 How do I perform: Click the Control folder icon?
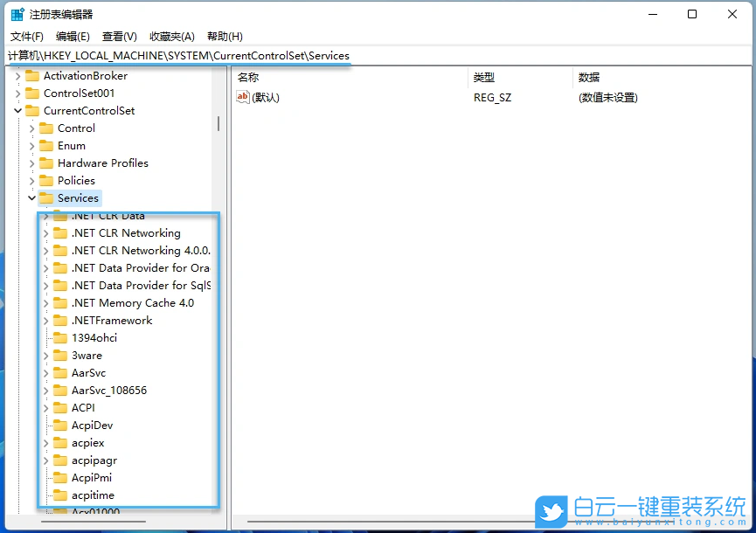[45, 128]
